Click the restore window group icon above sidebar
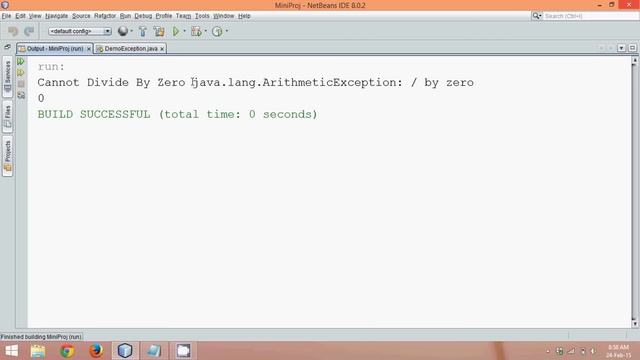Image resolution: width=640 pixels, height=360 pixels. 7,47
